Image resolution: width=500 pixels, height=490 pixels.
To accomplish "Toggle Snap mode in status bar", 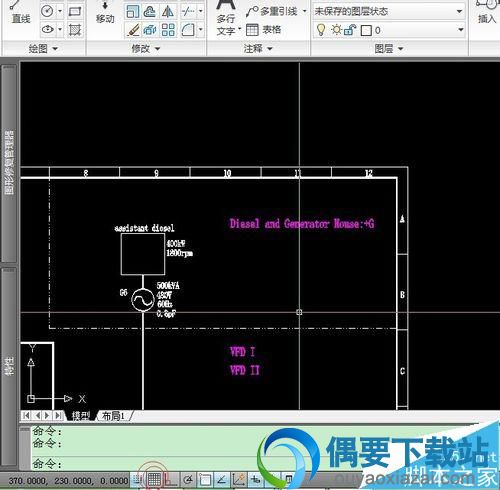I will [137, 480].
